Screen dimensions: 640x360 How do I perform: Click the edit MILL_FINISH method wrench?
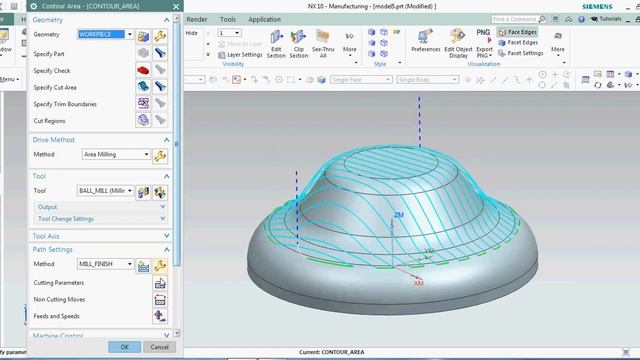(x=160, y=266)
